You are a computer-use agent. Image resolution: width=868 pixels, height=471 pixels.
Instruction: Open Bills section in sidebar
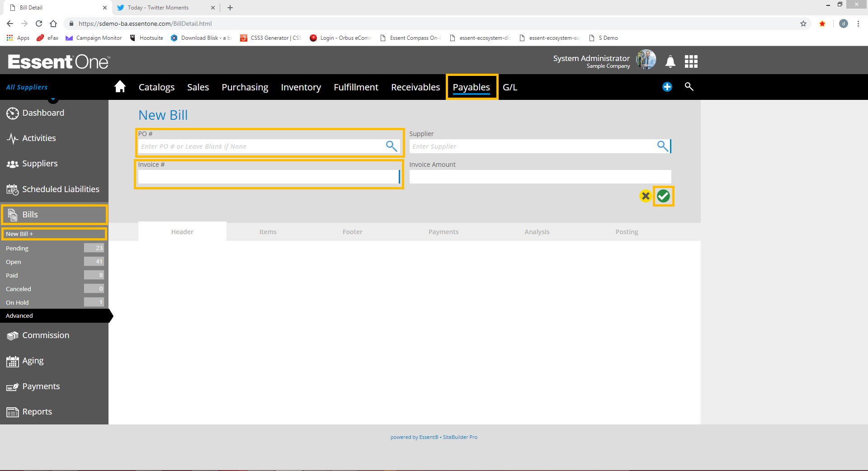coord(54,215)
